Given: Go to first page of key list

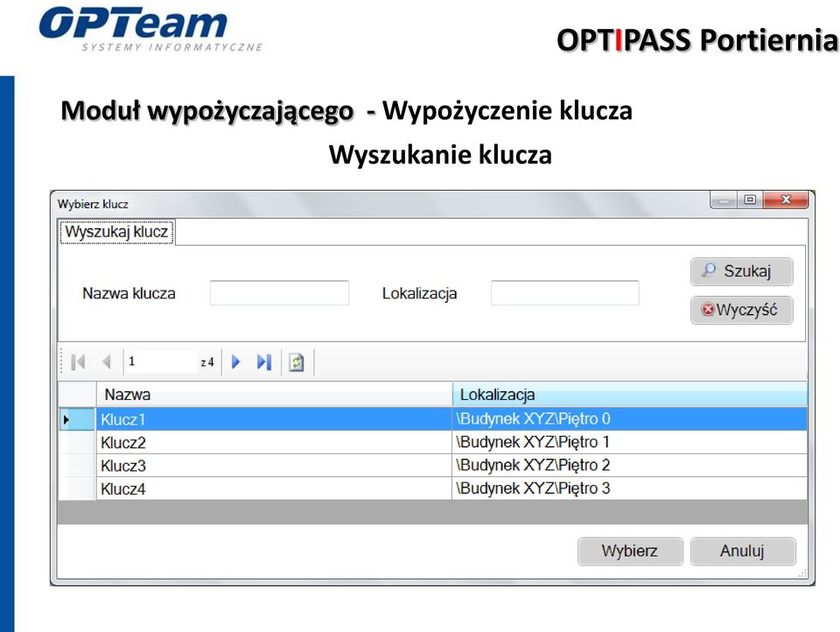Looking at the screenshot, I should pos(78,362).
